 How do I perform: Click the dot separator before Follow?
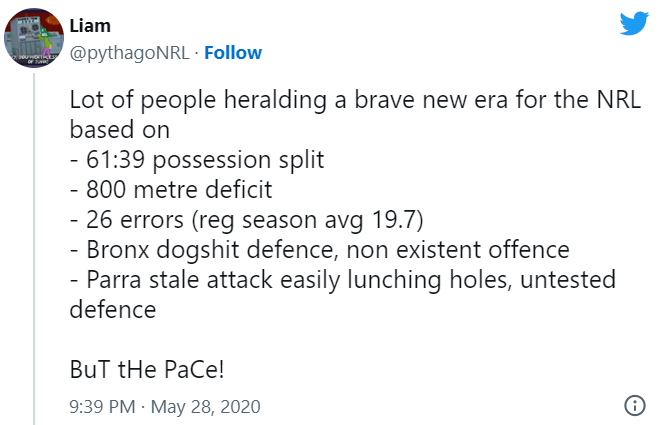point(197,53)
